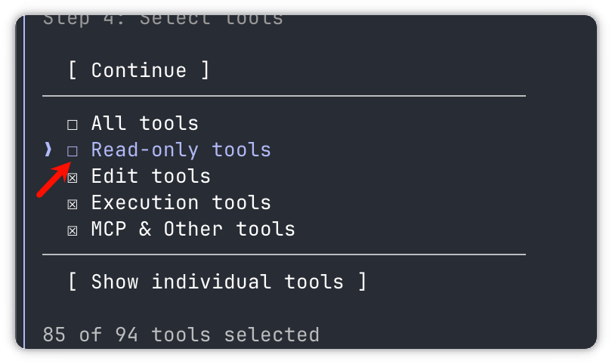This screenshot has width=612, height=364.
Task: Enable the Read-only tools checkbox
Action: (73, 151)
